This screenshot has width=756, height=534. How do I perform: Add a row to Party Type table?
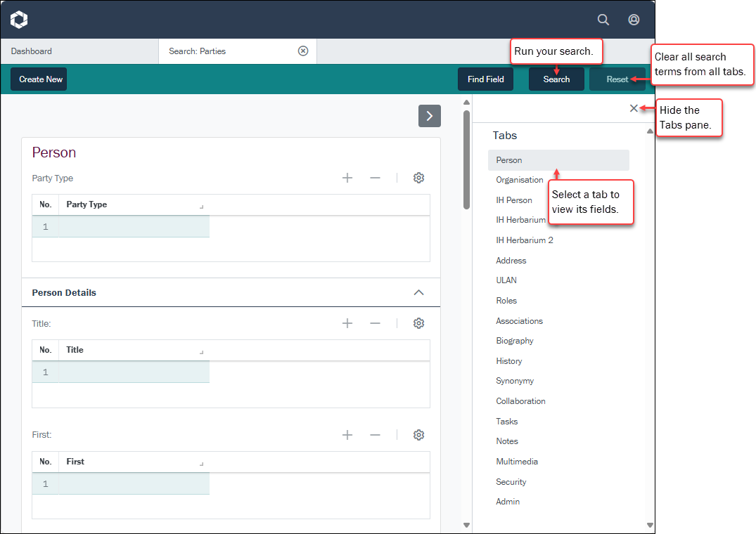pyautogui.click(x=347, y=178)
